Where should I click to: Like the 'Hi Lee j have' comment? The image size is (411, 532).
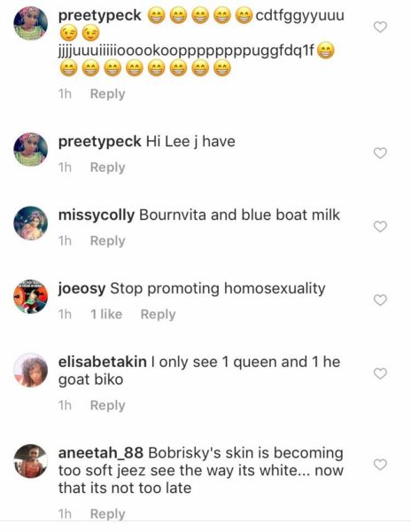(380, 153)
